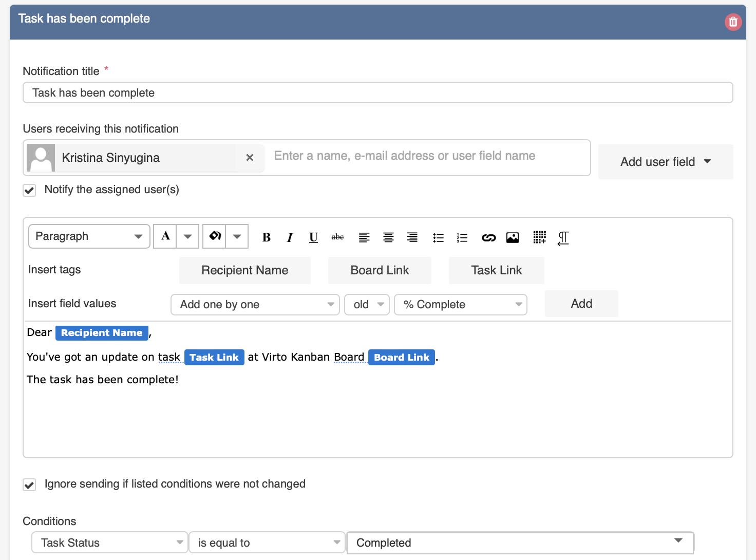Apply italic formatting
756x560 pixels.
tap(290, 237)
